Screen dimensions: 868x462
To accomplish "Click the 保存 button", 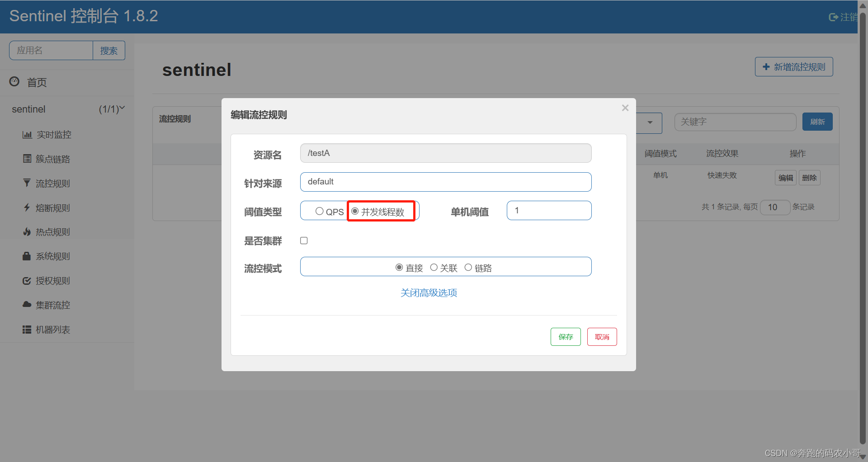I will pyautogui.click(x=566, y=337).
